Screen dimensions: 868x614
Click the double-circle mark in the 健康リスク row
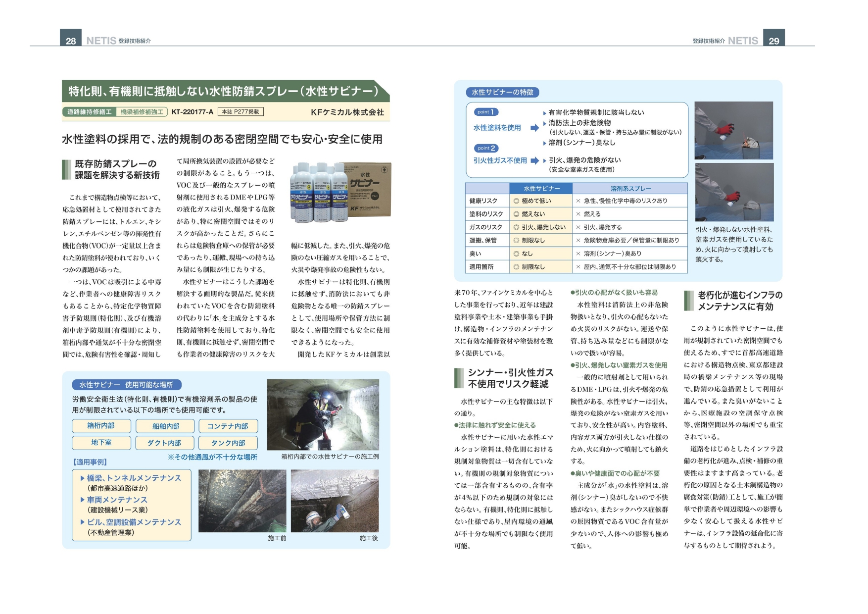point(516,201)
